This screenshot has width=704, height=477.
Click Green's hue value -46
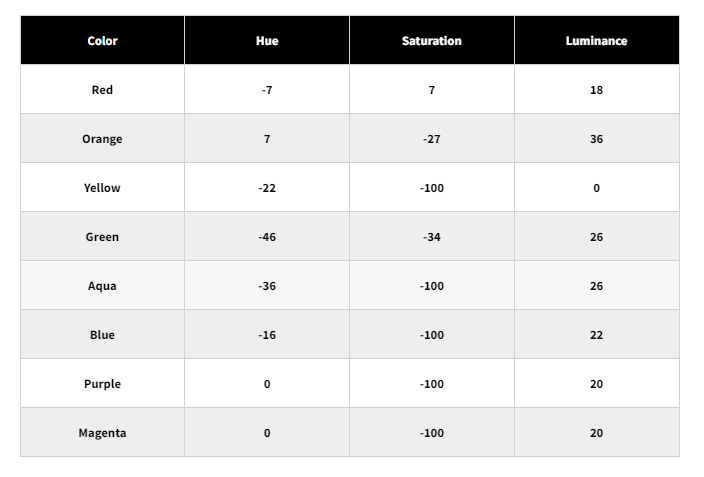(x=267, y=237)
